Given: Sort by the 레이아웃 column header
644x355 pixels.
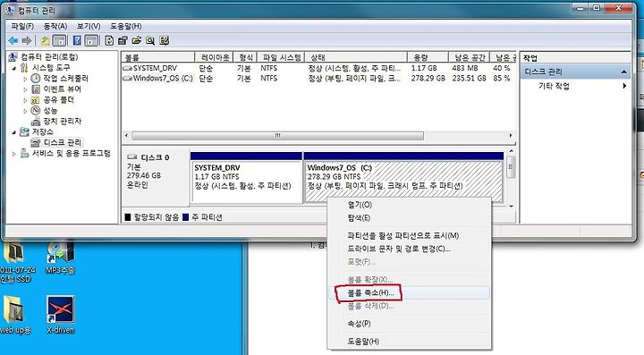Looking at the screenshot, I should click(x=214, y=57).
